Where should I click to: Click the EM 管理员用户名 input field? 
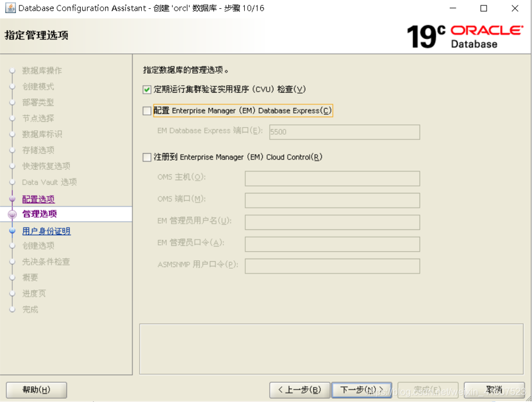point(332,222)
